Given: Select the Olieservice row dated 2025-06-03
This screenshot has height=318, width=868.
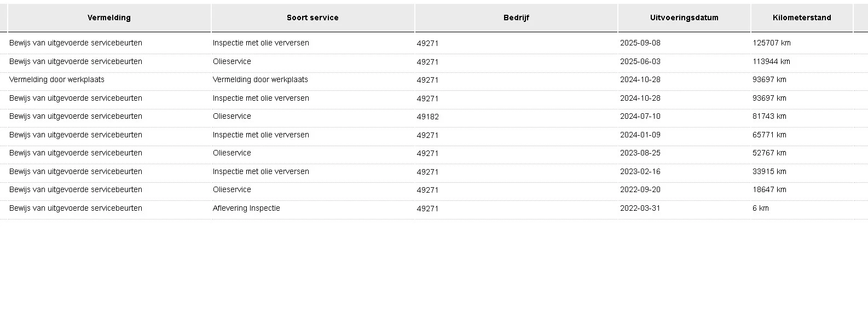Looking at the screenshot, I should (x=434, y=61).
